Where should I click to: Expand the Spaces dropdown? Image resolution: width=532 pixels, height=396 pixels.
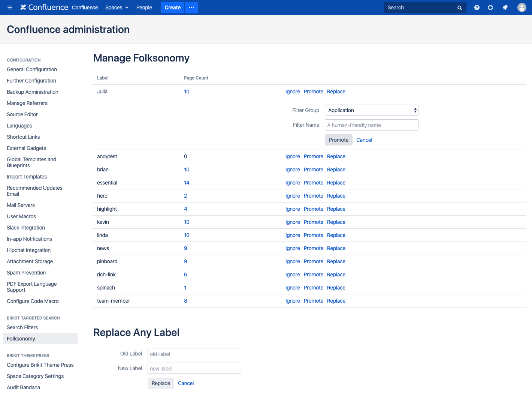point(117,7)
